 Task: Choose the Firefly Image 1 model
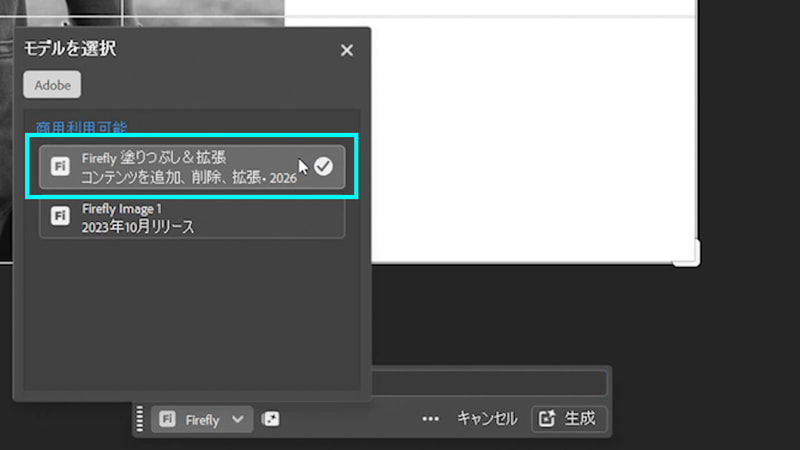click(x=192, y=217)
